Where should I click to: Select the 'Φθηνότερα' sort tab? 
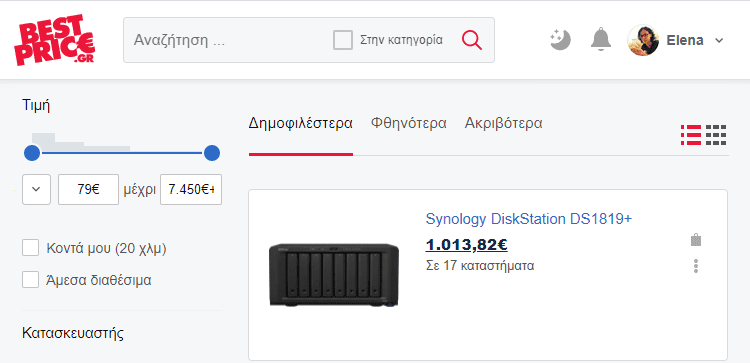click(x=408, y=123)
